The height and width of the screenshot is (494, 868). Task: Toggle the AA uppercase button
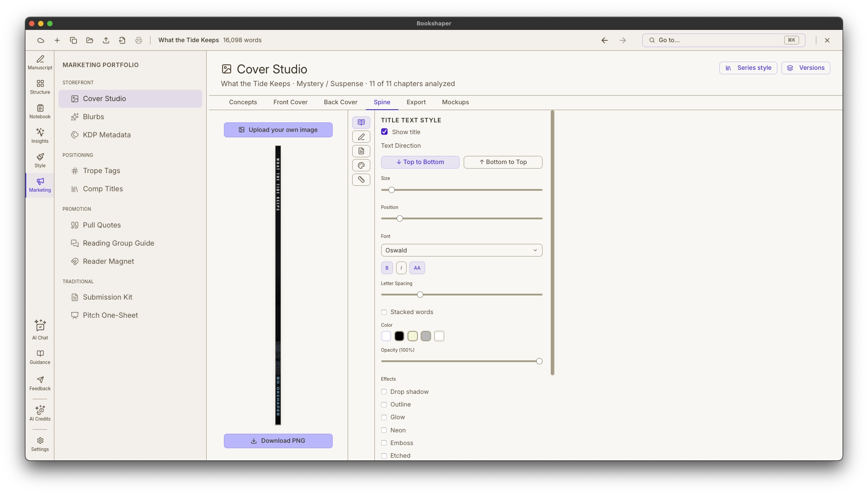(417, 268)
